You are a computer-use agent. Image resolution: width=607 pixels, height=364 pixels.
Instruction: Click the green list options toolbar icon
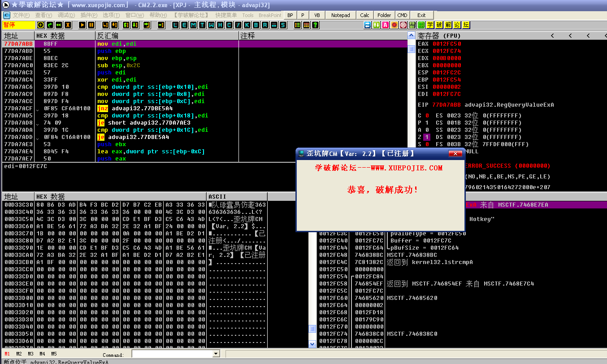tap(297, 25)
